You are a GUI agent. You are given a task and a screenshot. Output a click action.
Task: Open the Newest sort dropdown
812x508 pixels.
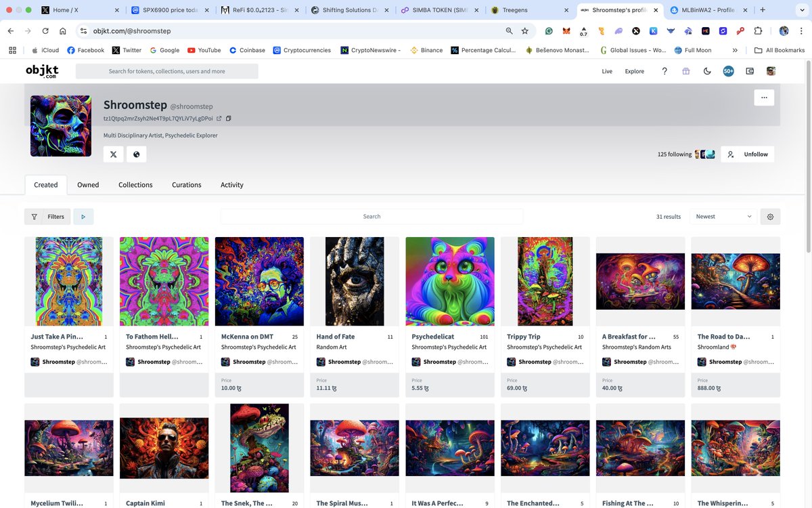pyautogui.click(x=724, y=217)
